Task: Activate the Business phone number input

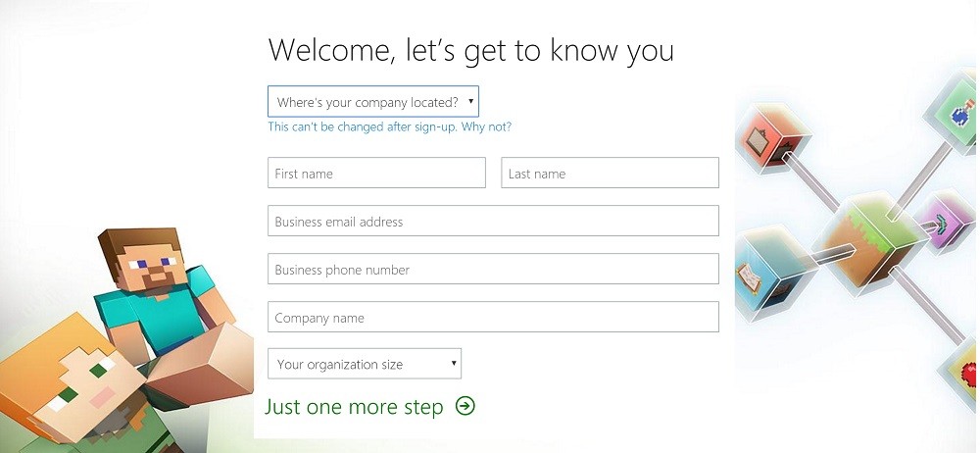Action: click(493, 269)
